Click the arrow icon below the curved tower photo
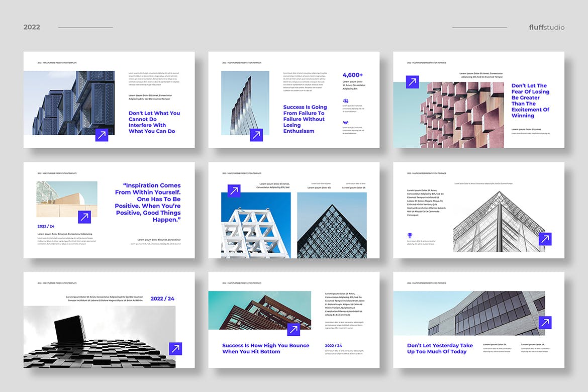588x392 pixels. pos(256,135)
